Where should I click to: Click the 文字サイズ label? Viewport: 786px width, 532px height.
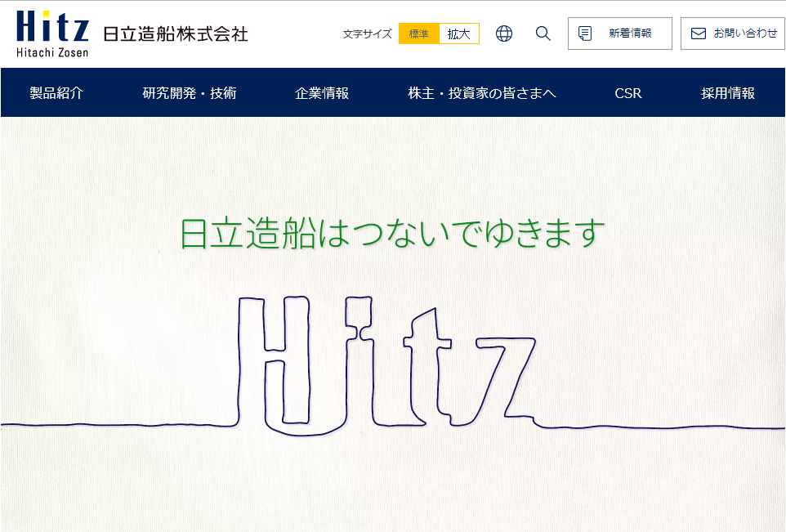pyautogui.click(x=368, y=34)
